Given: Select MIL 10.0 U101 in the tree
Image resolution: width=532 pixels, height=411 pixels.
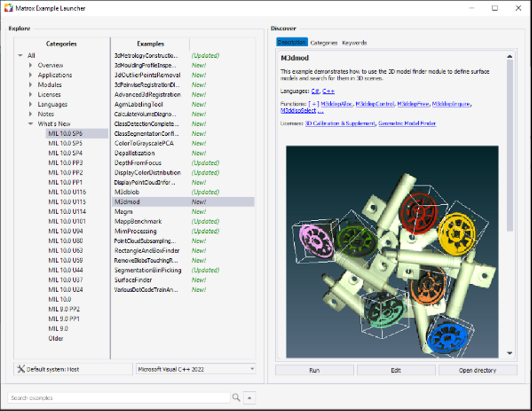Looking at the screenshot, I should (x=67, y=221).
